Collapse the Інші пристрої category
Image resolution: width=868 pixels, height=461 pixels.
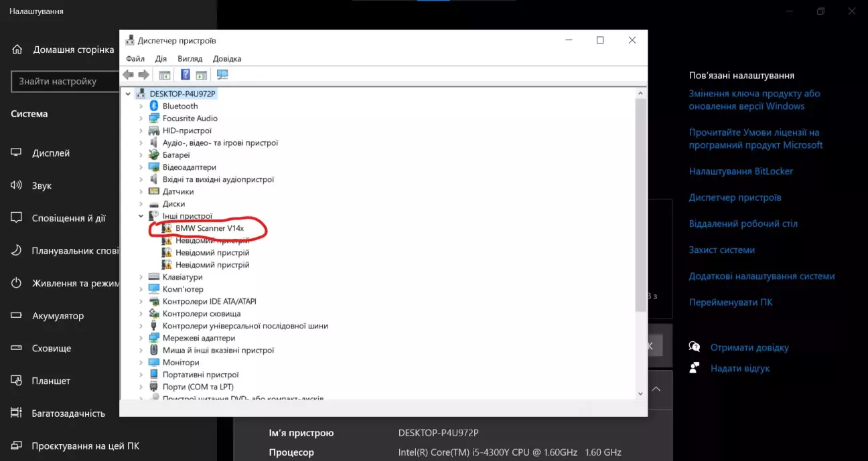coord(141,216)
